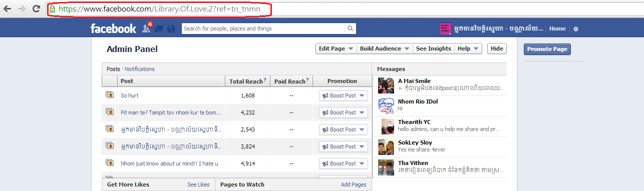
Task: Click the Facebook search box
Action: pyautogui.click(x=263, y=28)
